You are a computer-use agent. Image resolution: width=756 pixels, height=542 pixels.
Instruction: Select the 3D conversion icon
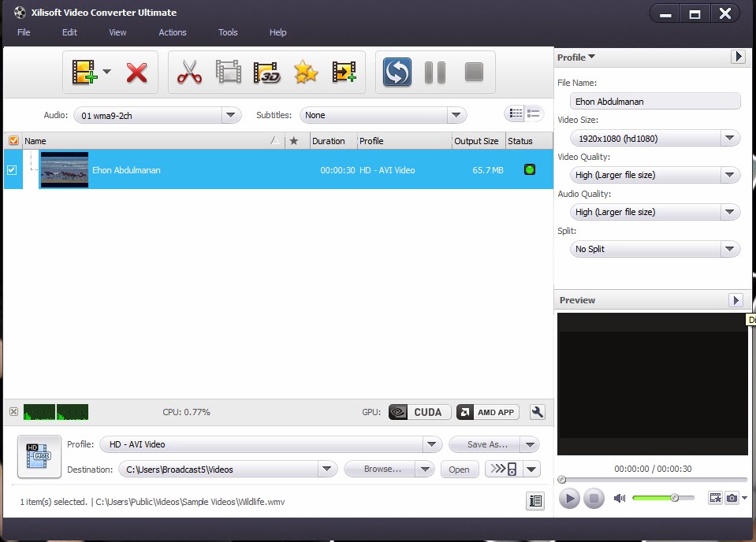(x=266, y=72)
